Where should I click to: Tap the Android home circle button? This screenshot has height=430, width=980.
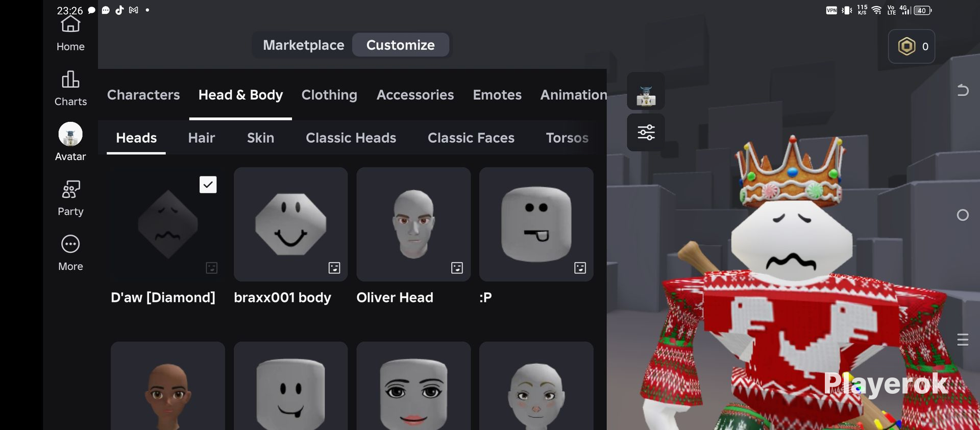click(963, 215)
